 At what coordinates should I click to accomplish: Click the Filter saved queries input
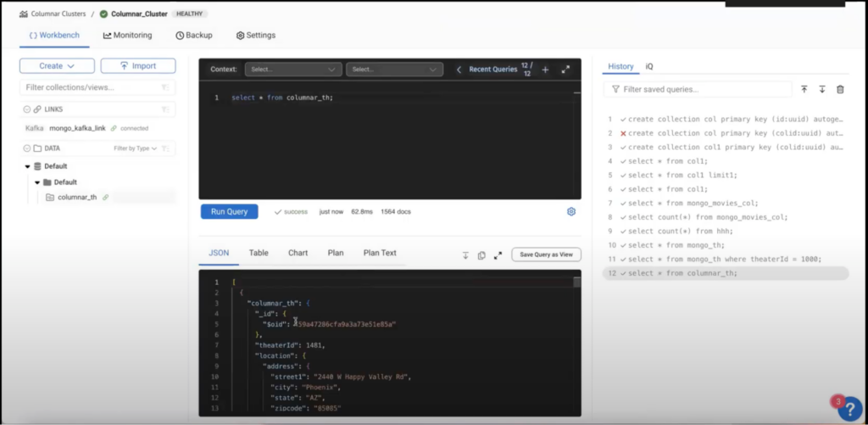coord(698,89)
